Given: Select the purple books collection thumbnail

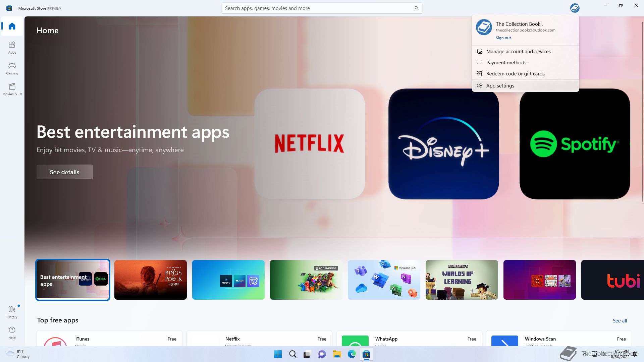Looking at the screenshot, I should click(x=540, y=280).
